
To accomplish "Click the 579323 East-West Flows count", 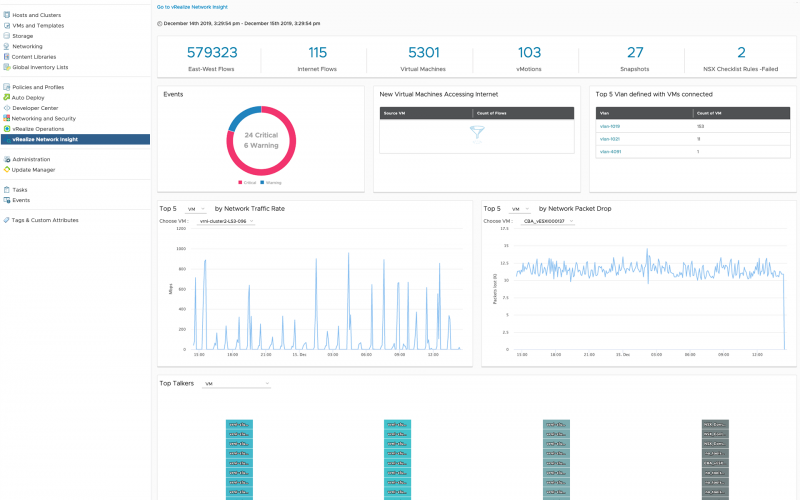I will pyautogui.click(x=212, y=53).
